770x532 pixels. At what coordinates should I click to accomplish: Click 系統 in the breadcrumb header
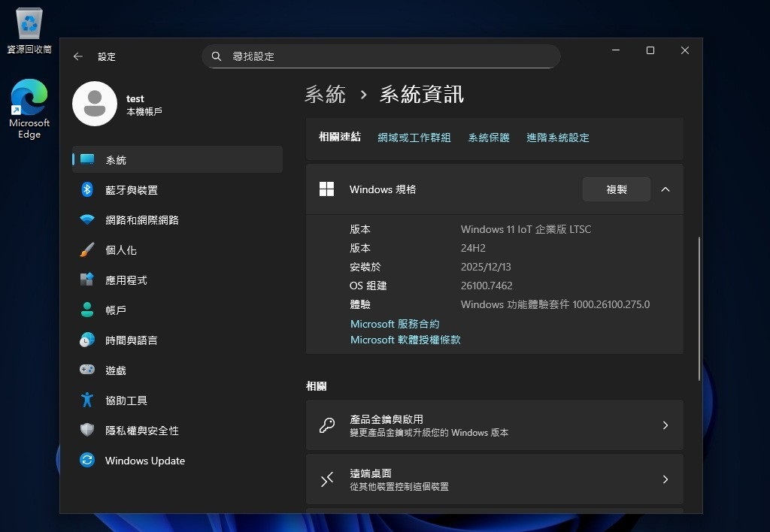[x=325, y=95]
